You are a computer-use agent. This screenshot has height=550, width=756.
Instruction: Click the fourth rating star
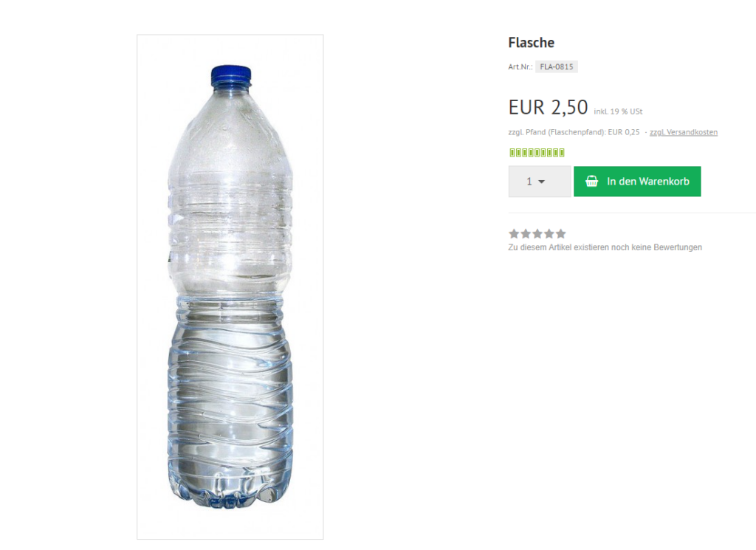pos(549,234)
